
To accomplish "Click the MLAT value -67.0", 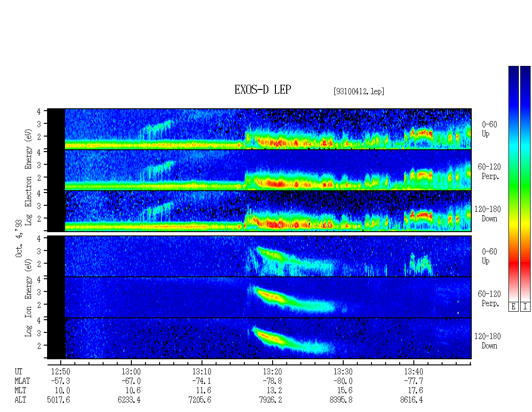I will tap(131, 381).
